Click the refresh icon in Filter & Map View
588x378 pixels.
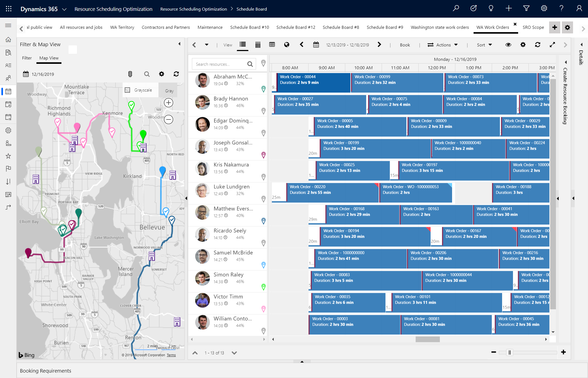tap(176, 74)
